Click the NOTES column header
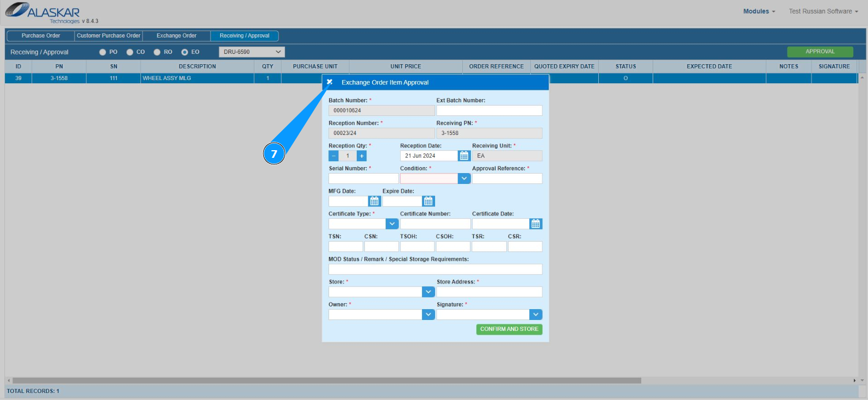The height and width of the screenshot is (400, 868). pos(789,66)
